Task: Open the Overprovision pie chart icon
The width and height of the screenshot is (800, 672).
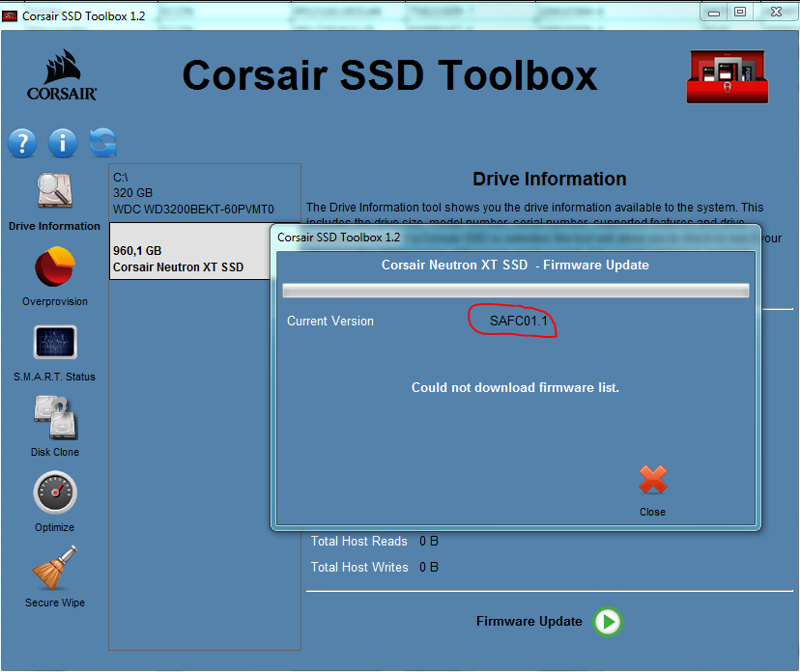Action: [55, 266]
